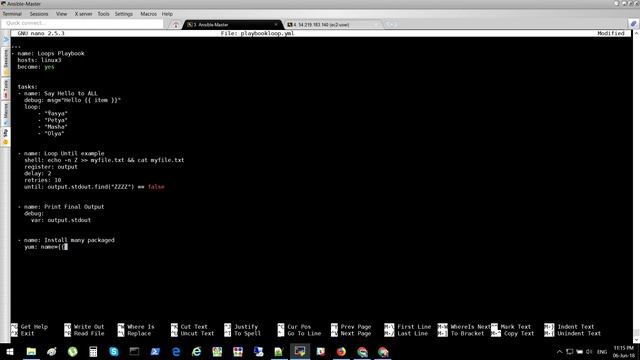
Task: Open the Tools sidebar tab
Action: [x=6, y=89]
